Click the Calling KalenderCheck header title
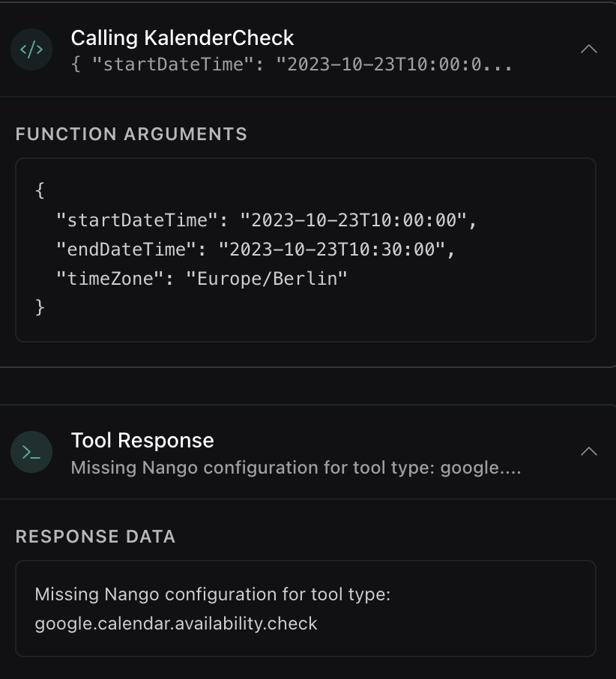Image resolution: width=616 pixels, height=679 pixels. 182,37
